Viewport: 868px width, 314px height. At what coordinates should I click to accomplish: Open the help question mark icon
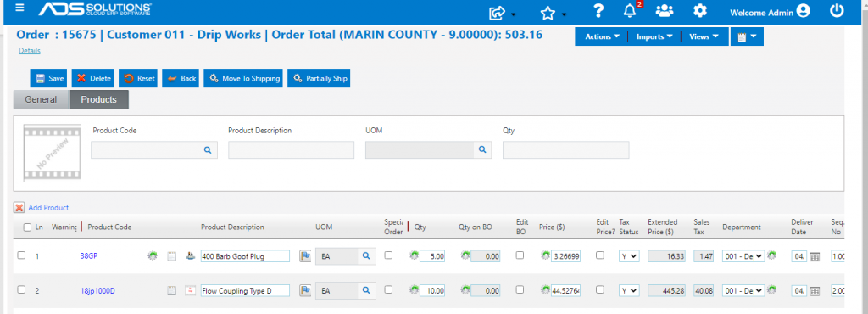click(598, 11)
